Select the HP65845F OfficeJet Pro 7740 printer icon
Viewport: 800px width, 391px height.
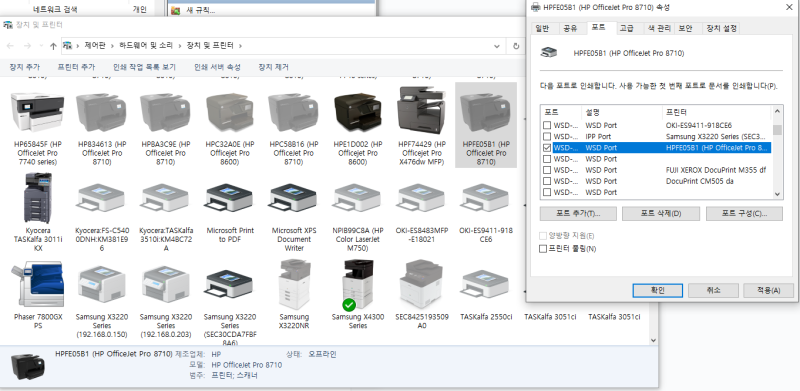click(37, 113)
